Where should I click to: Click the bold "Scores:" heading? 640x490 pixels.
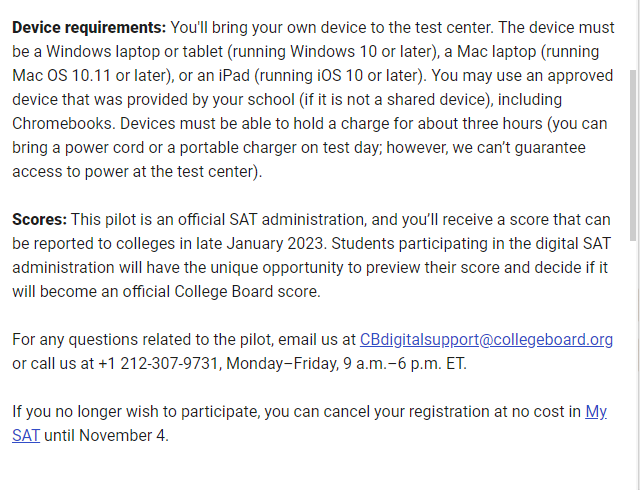pyautogui.click(x=39, y=220)
